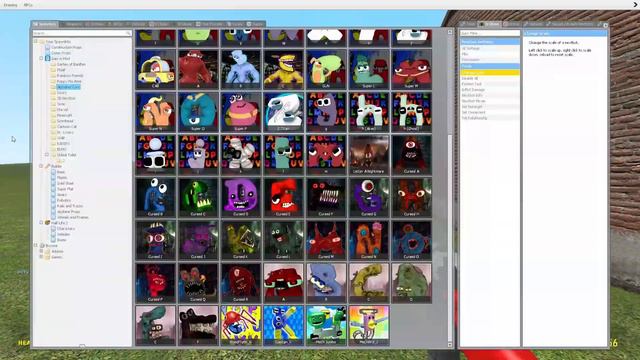The height and width of the screenshot is (360, 640).
Task: Click the spawnlist search field
Action: (x=82, y=33)
